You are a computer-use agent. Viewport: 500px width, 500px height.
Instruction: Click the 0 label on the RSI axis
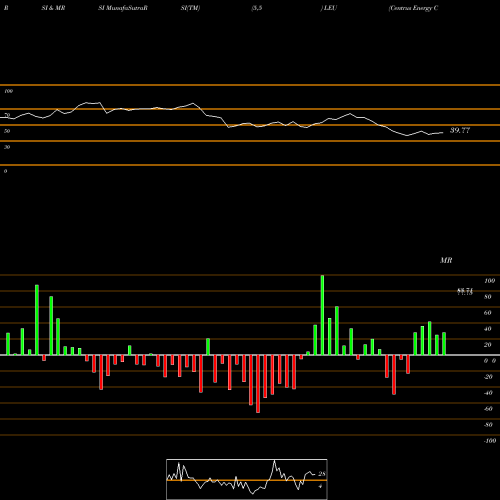pos(5,171)
